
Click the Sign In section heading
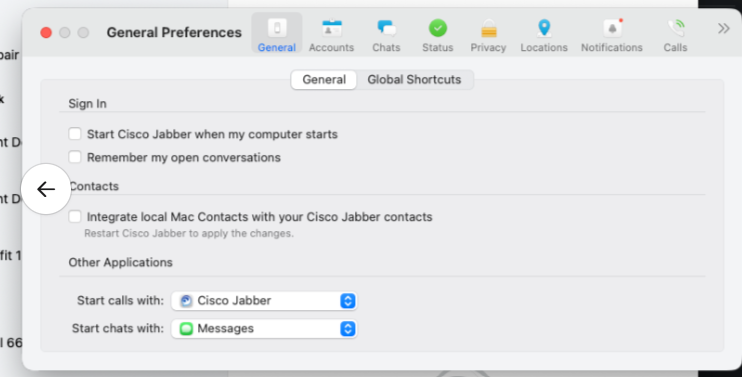coord(88,104)
